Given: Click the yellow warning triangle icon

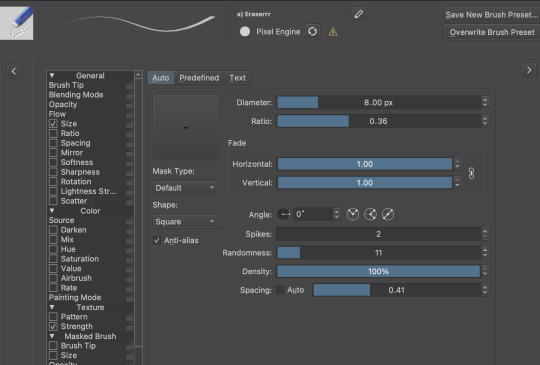Looking at the screenshot, I should click(x=333, y=32).
